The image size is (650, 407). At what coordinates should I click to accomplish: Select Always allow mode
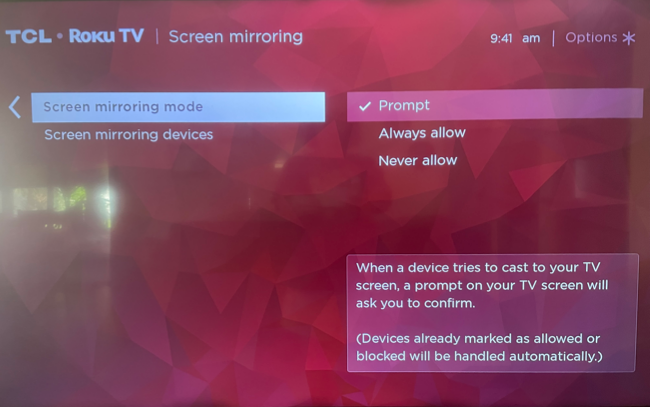[x=422, y=133]
